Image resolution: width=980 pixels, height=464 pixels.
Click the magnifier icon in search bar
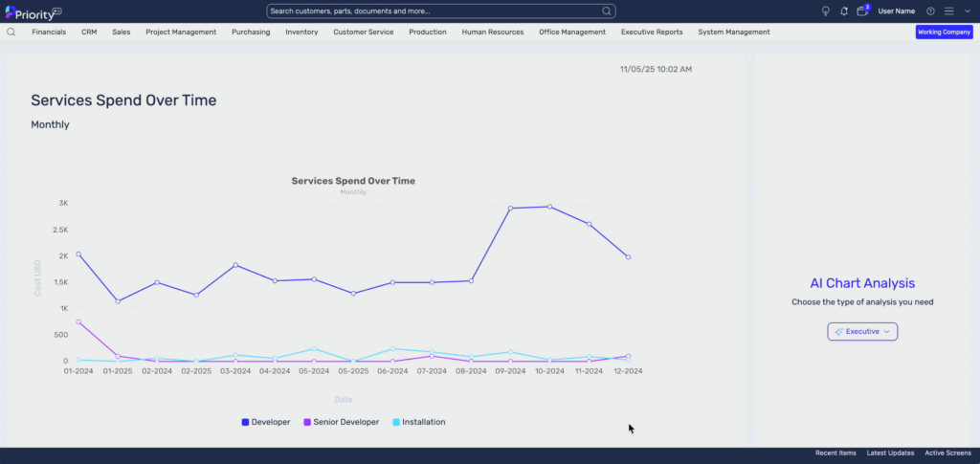[606, 11]
